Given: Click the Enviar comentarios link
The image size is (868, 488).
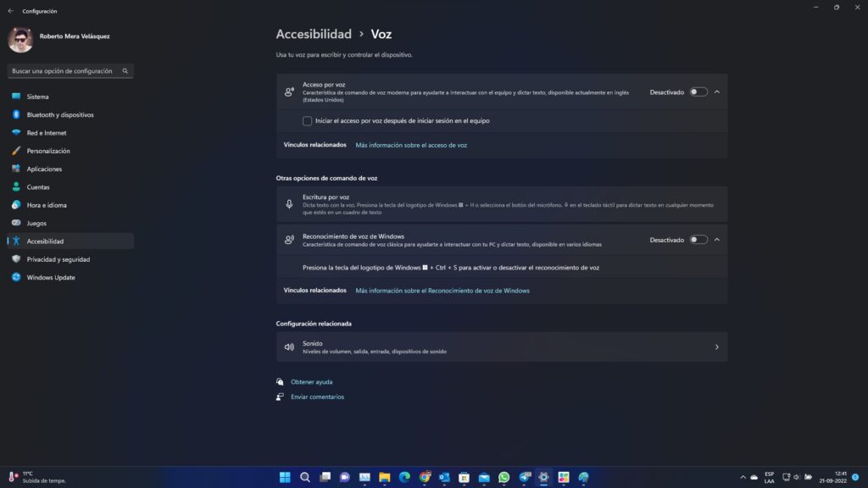Looking at the screenshot, I should click(317, 396).
